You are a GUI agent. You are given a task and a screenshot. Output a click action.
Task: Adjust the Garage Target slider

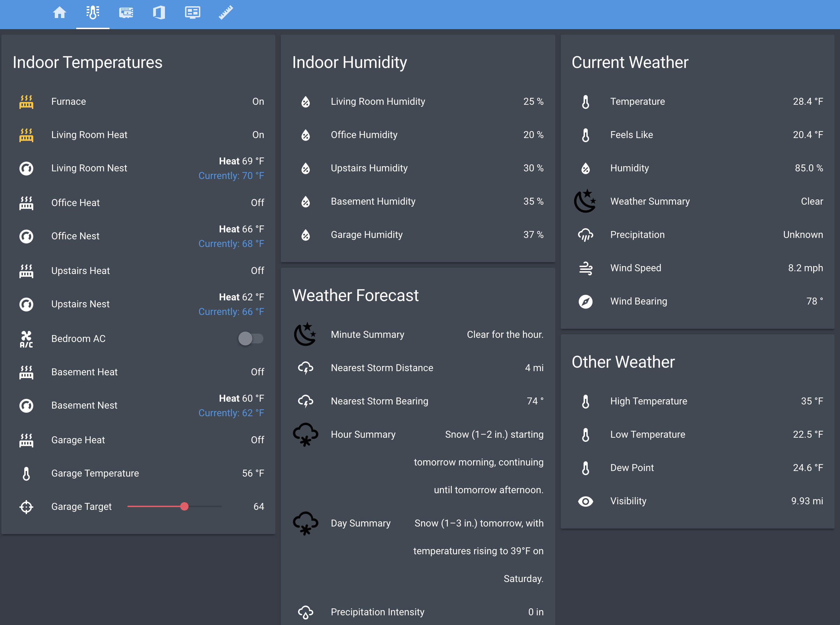[184, 506]
